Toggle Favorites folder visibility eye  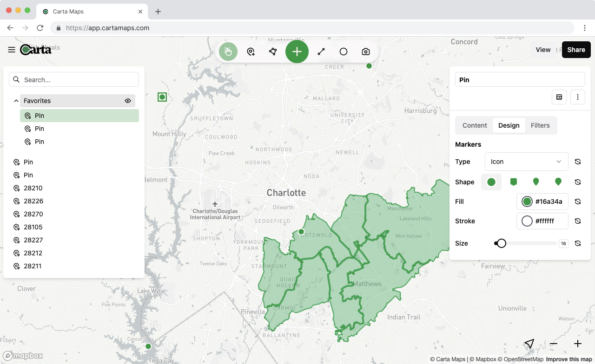[128, 101]
